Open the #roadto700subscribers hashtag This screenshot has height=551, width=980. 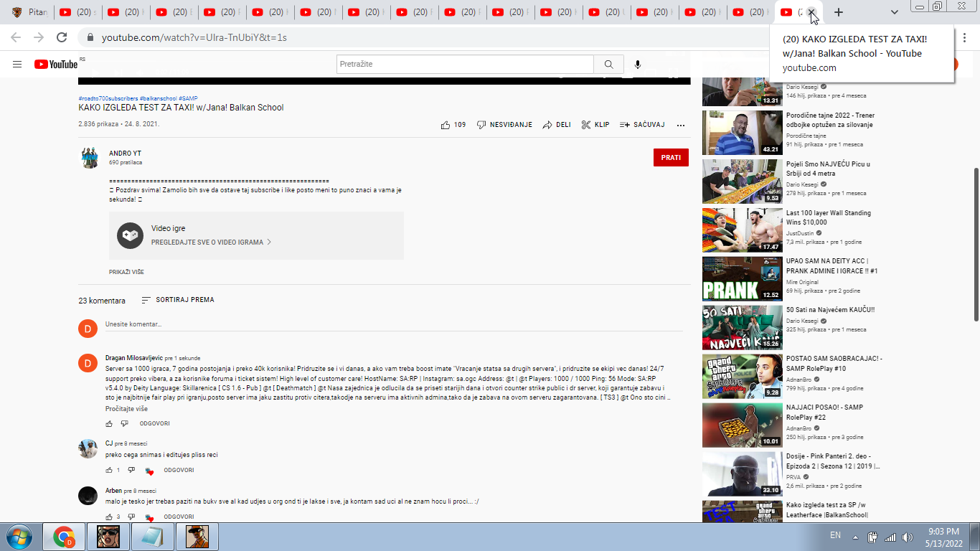108,98
